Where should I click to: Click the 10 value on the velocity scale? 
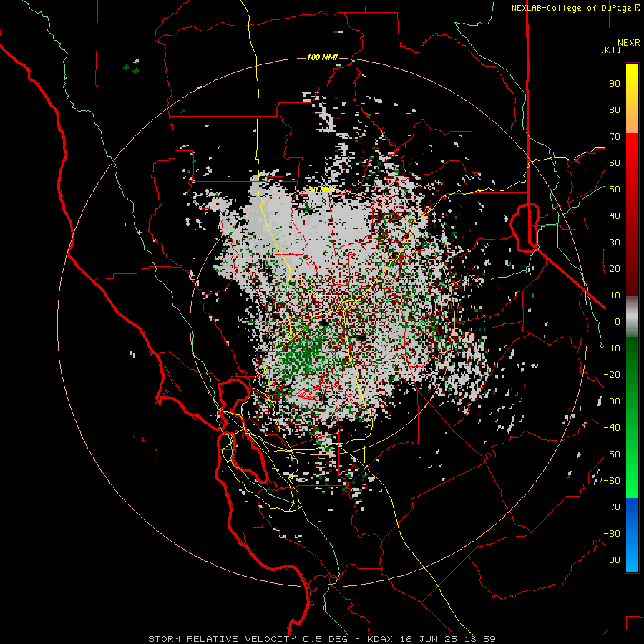click(615, 296)
